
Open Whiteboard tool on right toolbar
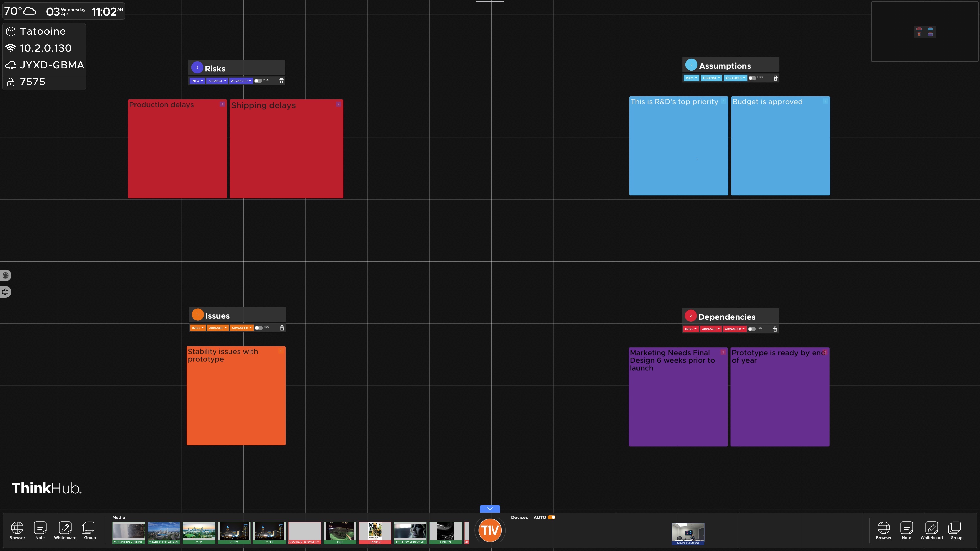click(x=931, y=530)
